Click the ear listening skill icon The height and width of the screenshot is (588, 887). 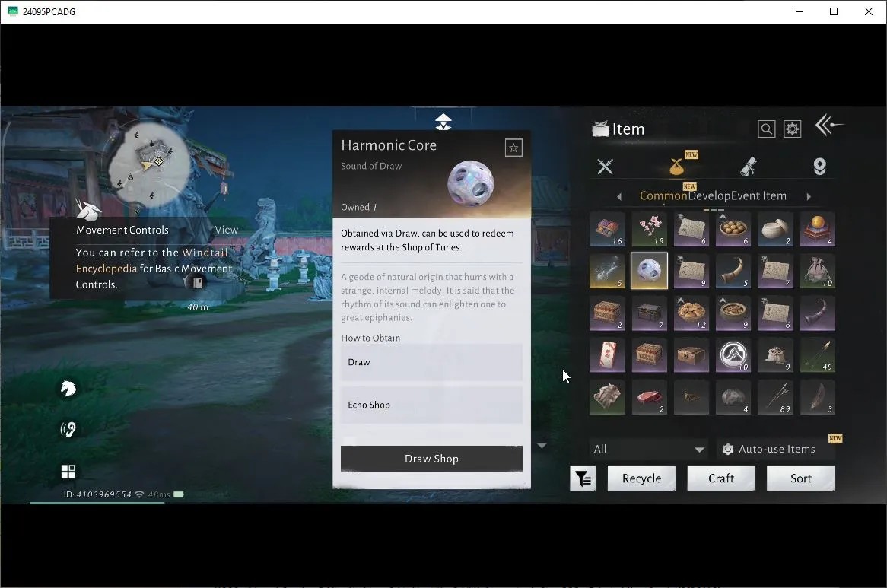coord(68,430)
